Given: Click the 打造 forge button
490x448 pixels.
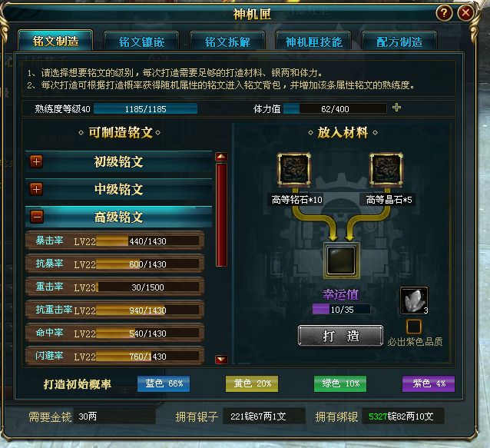Looking at the screenshot, I should click(x=341, y=336).
